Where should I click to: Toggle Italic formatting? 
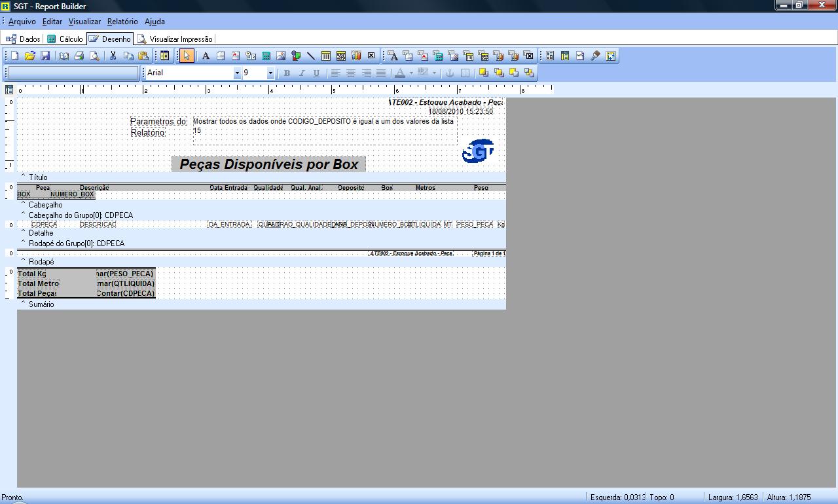point(302,73)
